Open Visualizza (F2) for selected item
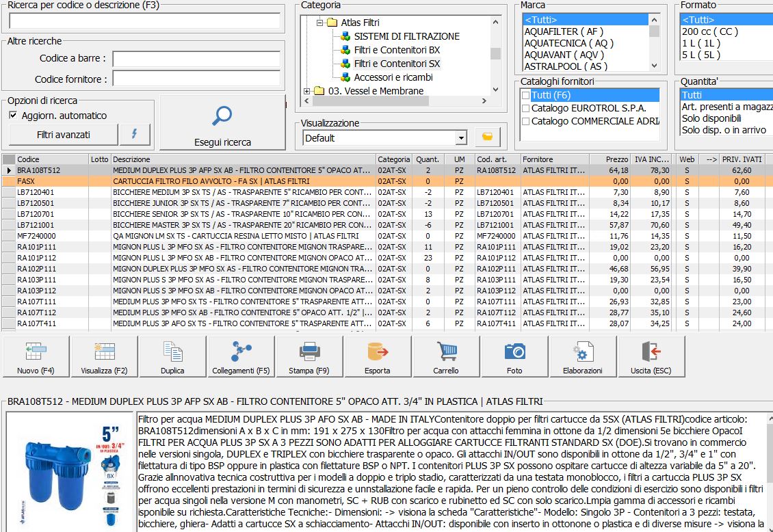 pos(104,356)
